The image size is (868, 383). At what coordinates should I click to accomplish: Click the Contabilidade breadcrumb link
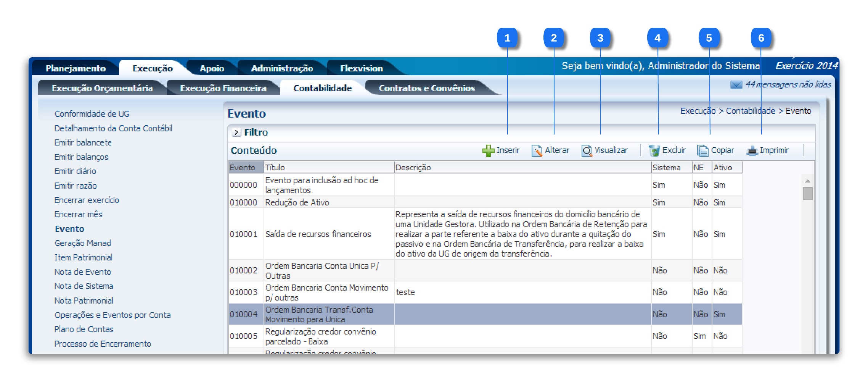(x=750, y=111)
